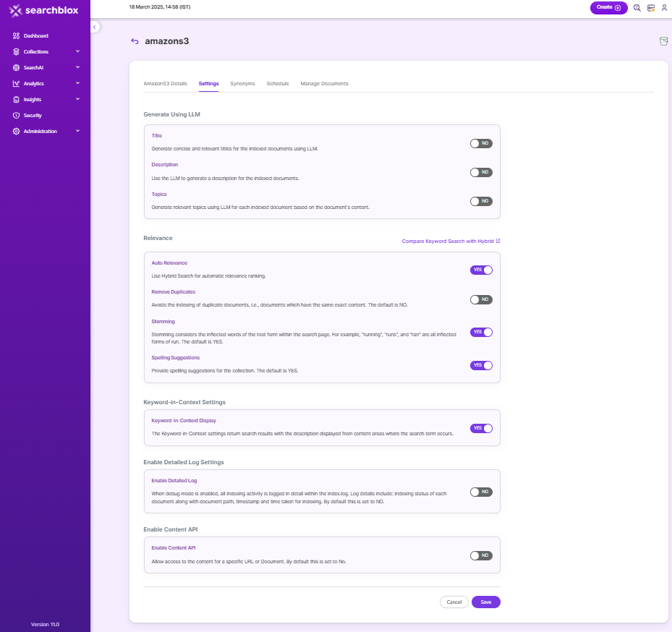Go back using the arrow beside amazons3
672x632 pixels.
point(135,41)
